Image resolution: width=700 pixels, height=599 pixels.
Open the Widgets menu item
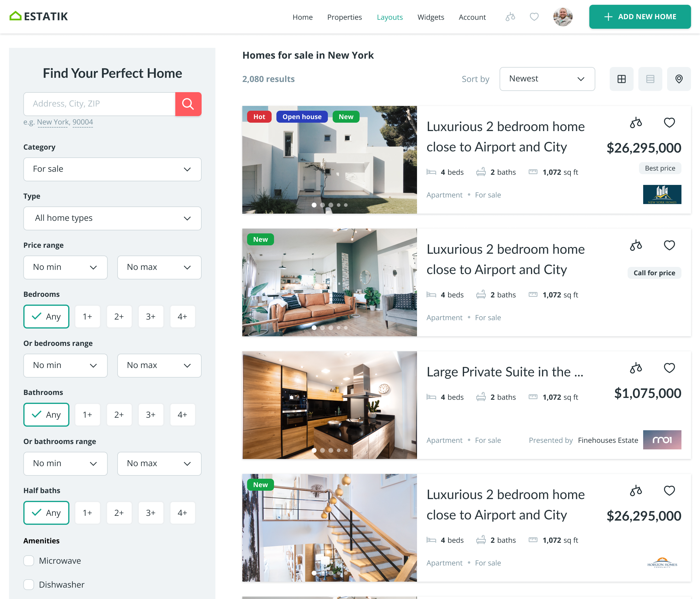click(430, 17)
